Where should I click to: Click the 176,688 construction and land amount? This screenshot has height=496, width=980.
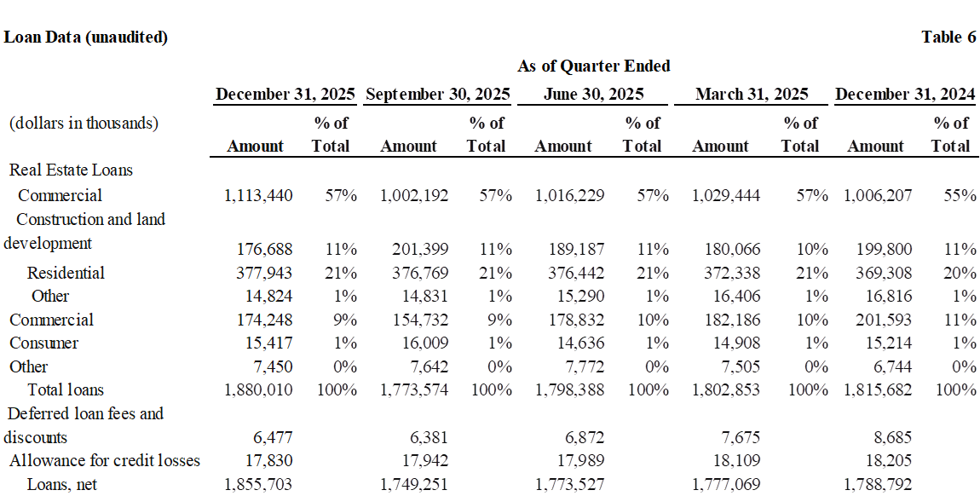(264, 250)
